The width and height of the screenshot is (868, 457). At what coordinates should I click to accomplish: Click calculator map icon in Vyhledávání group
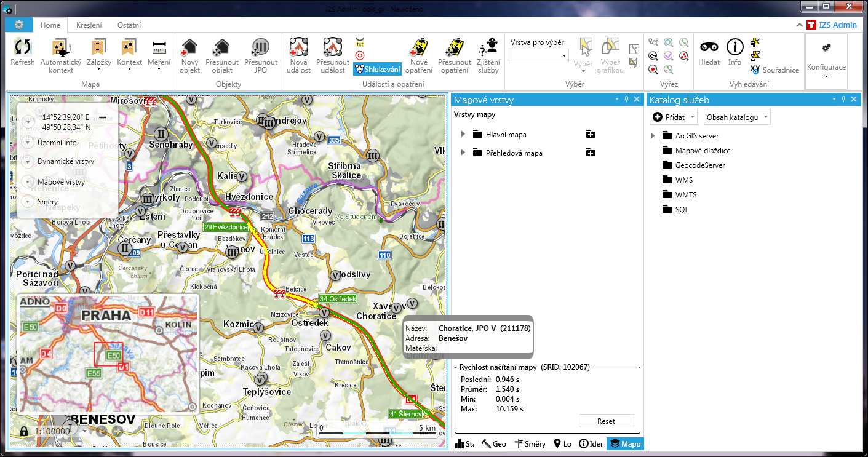[x=755, y=42]
